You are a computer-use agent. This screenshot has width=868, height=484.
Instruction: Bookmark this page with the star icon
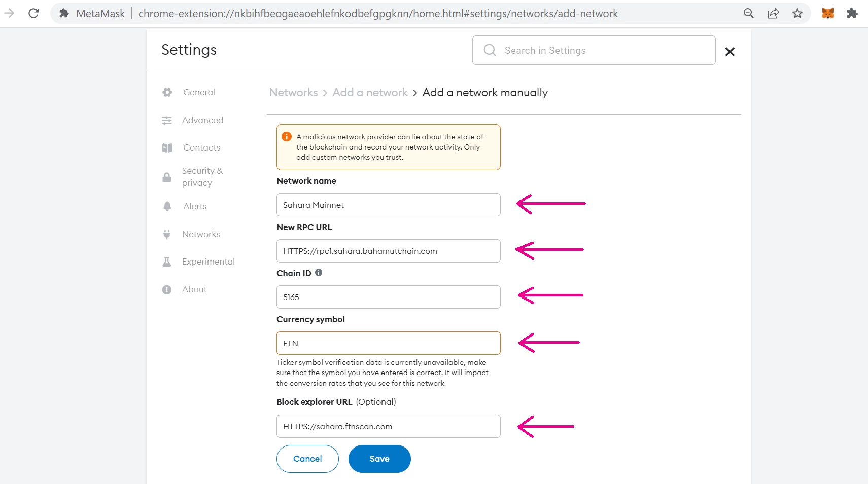[797, 14]
